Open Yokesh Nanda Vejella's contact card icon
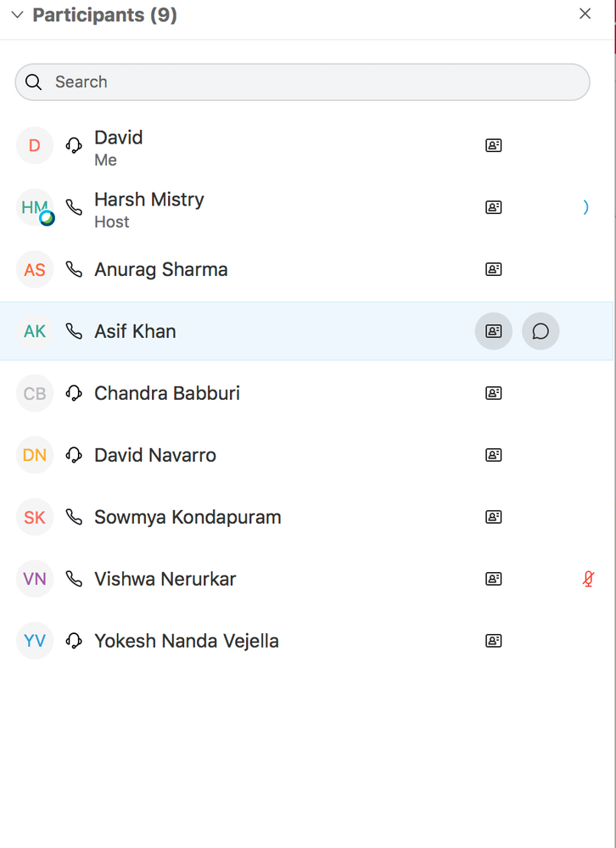The width and height of the screenshot is (616, 848). pos(493,641)
